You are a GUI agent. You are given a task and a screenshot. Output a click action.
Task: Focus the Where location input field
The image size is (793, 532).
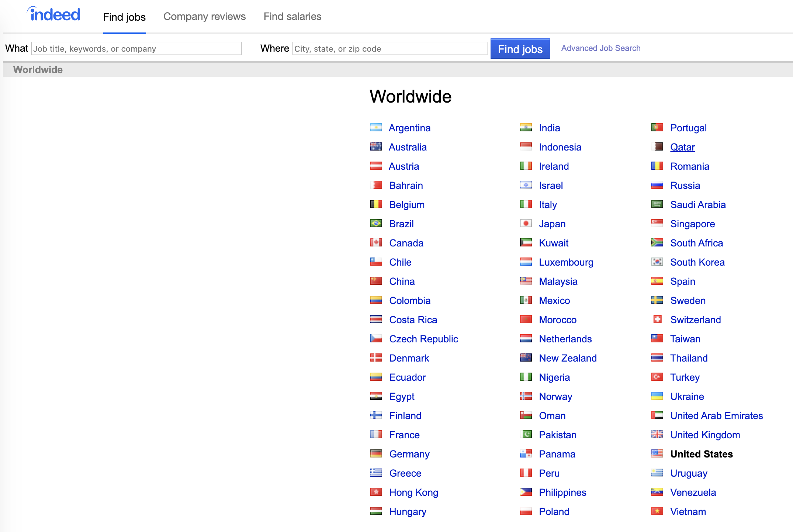point(390,49)
